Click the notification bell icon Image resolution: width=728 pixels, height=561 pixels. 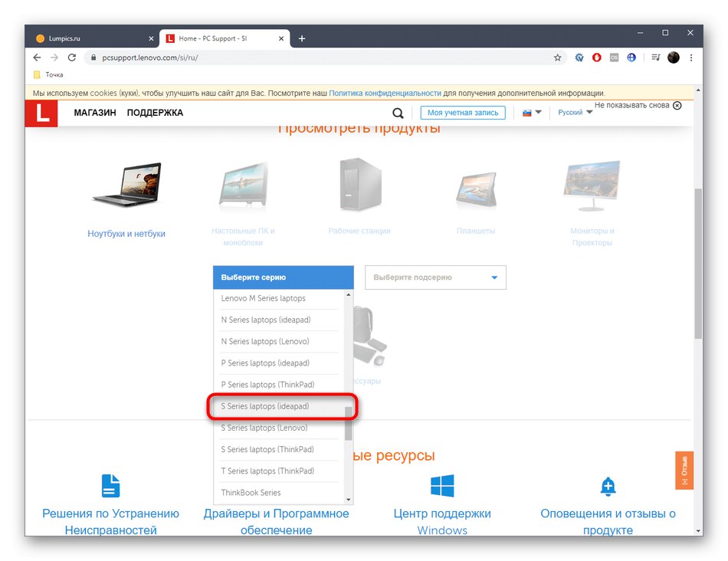point(608,486)
